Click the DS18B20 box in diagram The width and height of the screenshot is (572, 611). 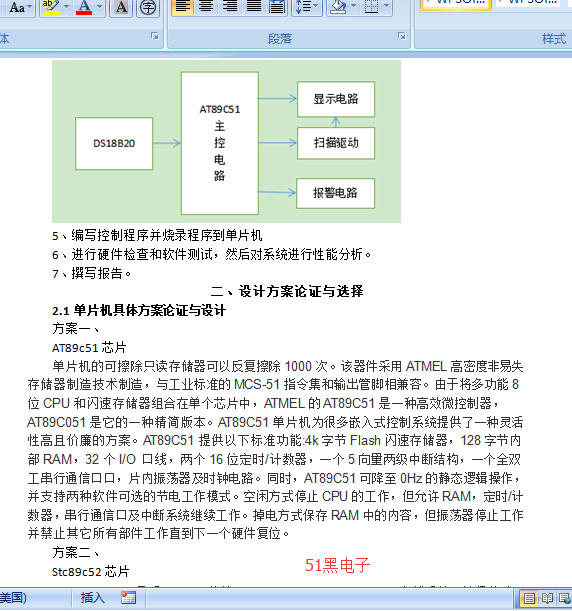(114, 143)
